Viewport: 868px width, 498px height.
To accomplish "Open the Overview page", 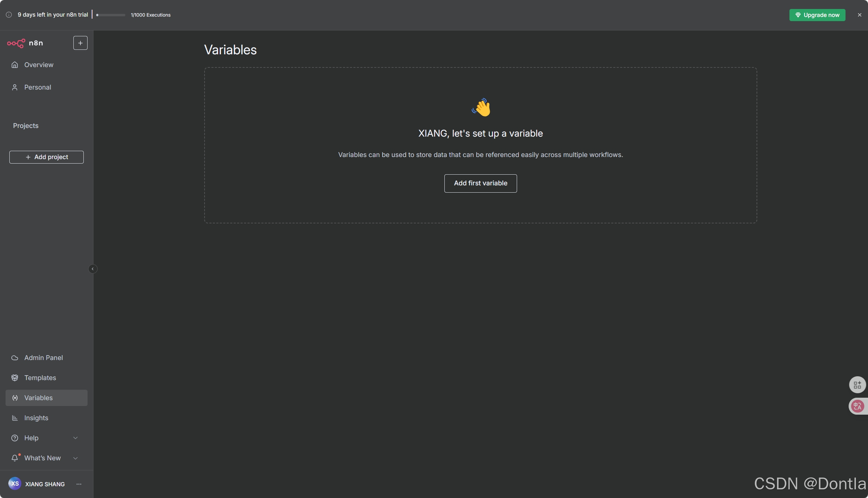I will point(46,65).
